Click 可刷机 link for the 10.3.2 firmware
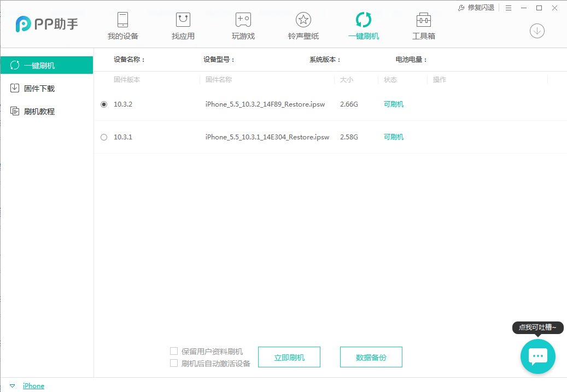 pos(393,104)
